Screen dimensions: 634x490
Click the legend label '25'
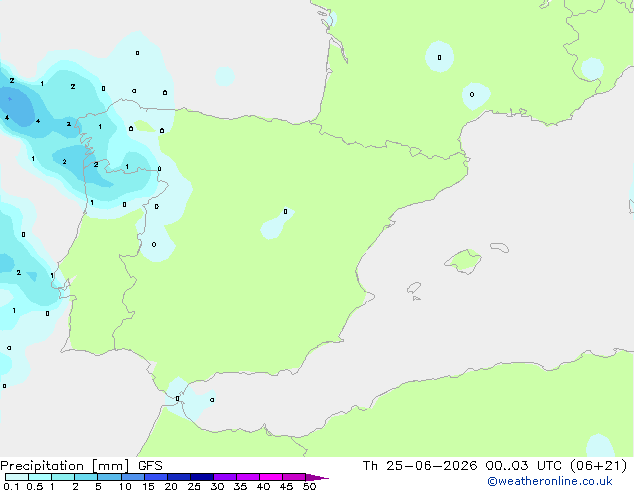point(194,486)
